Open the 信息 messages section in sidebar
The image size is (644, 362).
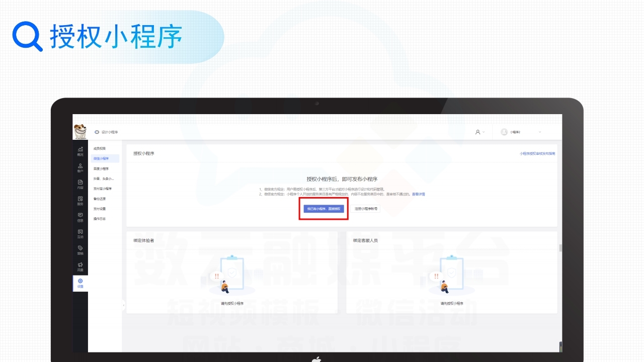80,217
